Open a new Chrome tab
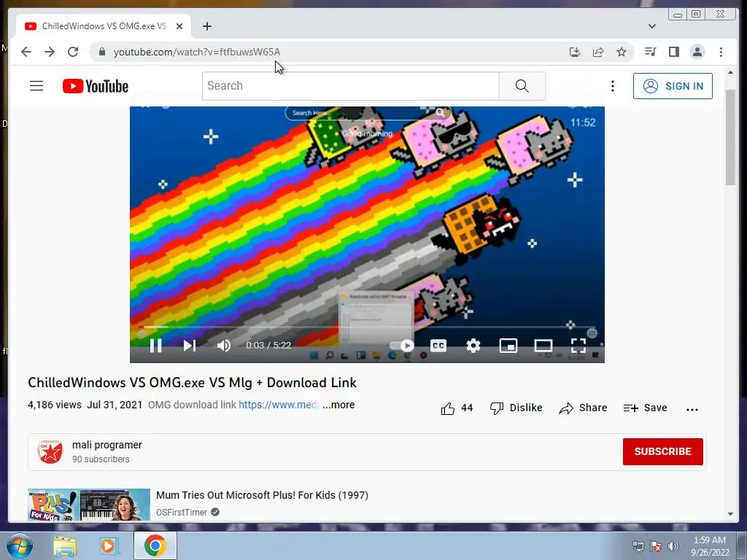Image resolution: width=747 pixels, height=560 pixels. pyautogui.click(x=206, y=26)
